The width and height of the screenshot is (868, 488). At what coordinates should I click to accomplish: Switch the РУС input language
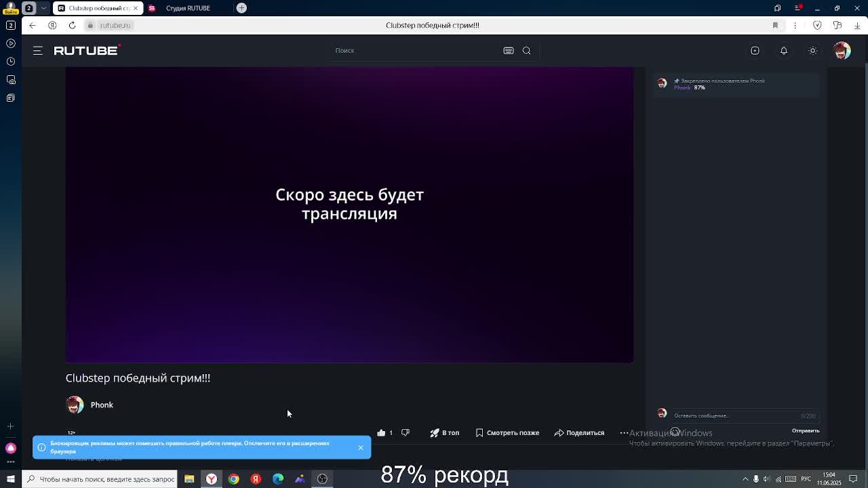tap(806, 479)
